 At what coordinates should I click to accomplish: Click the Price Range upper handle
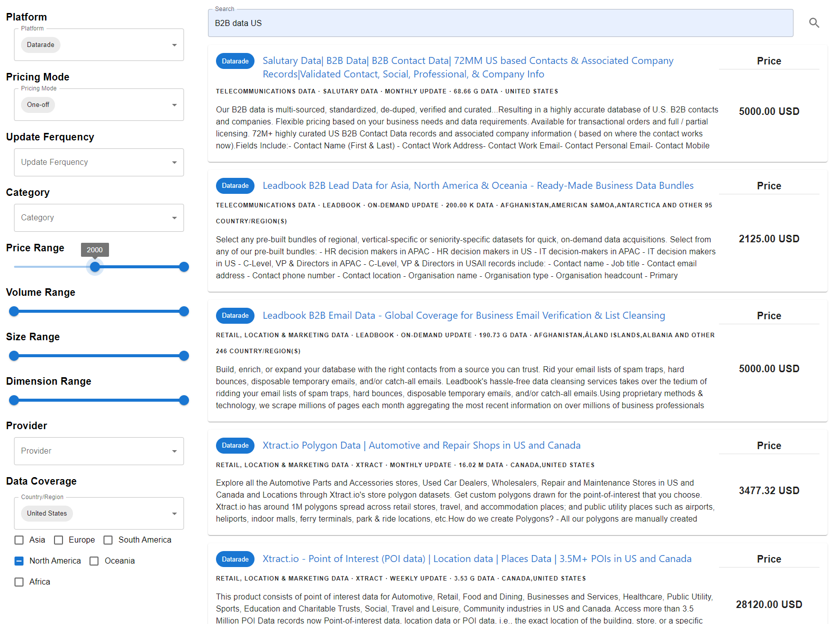[184, 267]
